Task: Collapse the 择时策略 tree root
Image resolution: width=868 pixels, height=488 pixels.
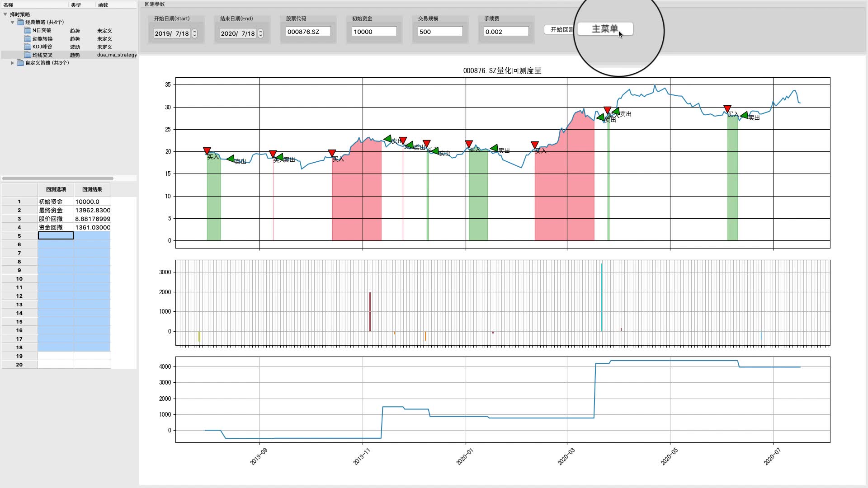Action: [x=5, y=14]
